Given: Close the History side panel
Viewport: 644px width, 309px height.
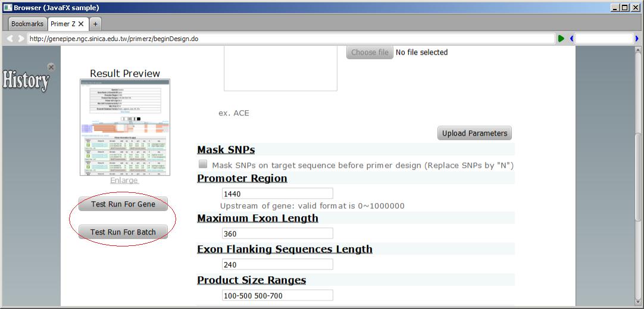Looking at the screenshot, I should point(51,67).
